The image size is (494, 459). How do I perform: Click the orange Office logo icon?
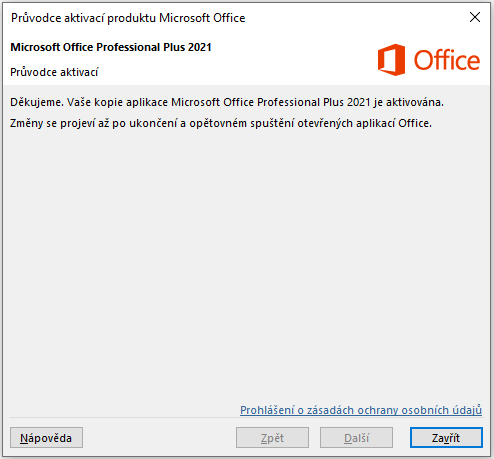(391, 60)
